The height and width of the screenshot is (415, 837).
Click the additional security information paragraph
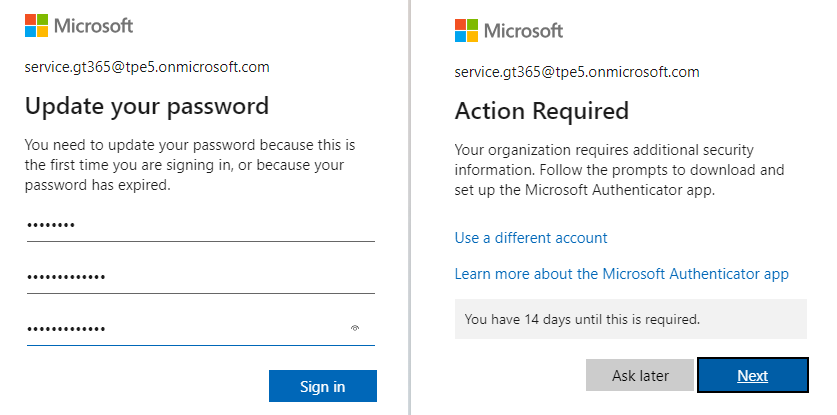619,169
